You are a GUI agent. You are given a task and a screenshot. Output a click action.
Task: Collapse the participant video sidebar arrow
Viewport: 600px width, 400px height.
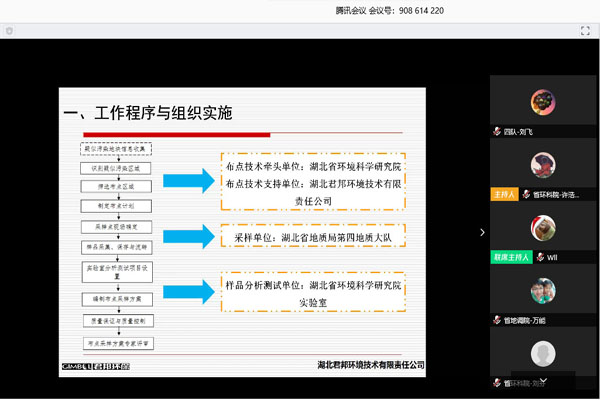pyautogui.click(x=481, y=232)
